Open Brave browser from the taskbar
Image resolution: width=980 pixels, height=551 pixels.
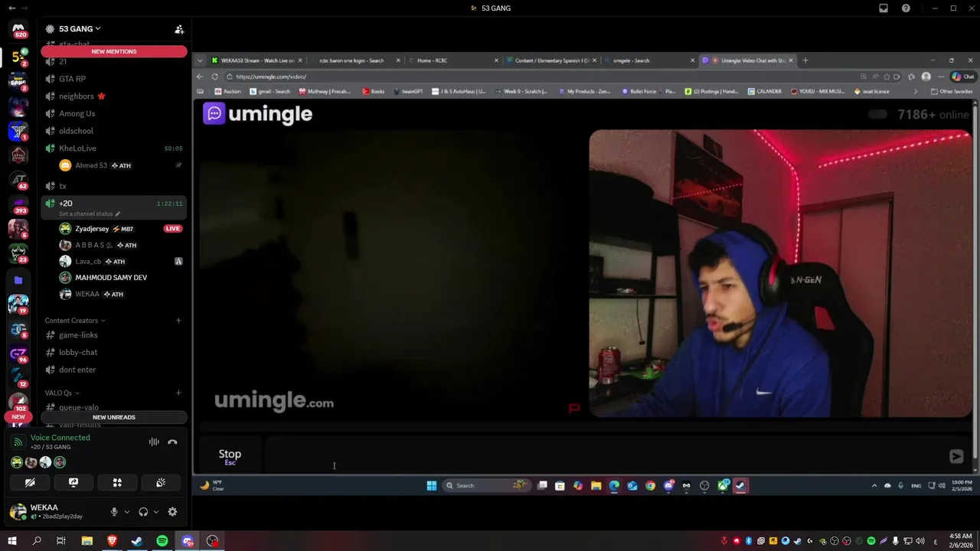pyautogui.click(x=113, y=541)
